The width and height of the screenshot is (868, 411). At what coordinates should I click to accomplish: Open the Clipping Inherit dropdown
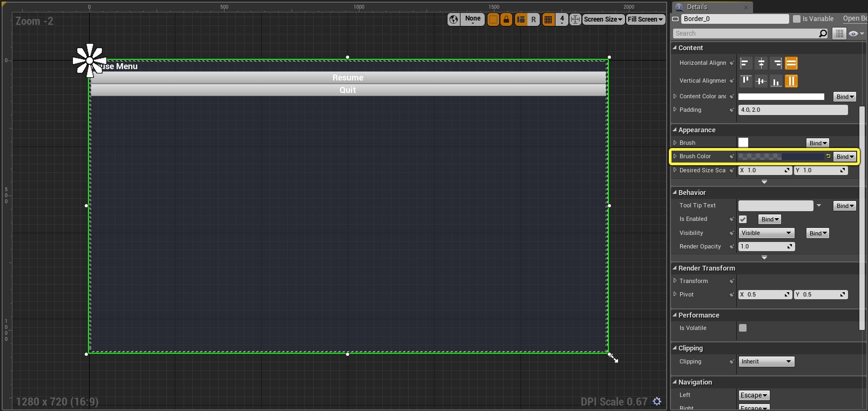pos(766,362)
